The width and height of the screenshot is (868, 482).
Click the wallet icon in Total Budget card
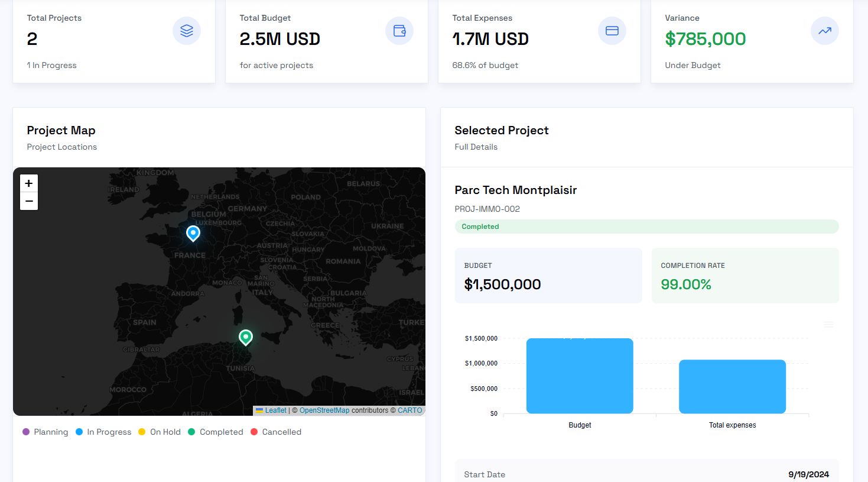coord(399,31)
